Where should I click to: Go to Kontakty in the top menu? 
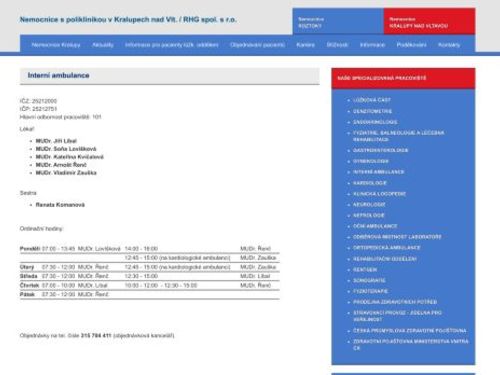coord(449,45)
